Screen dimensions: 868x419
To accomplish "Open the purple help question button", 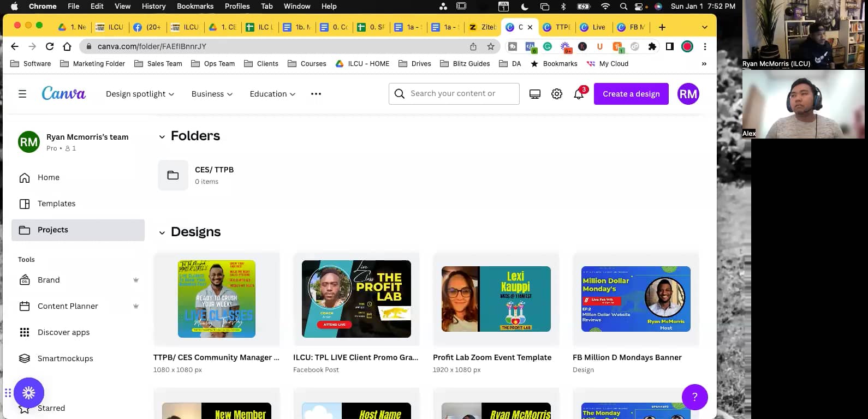I will click(694, 397).
